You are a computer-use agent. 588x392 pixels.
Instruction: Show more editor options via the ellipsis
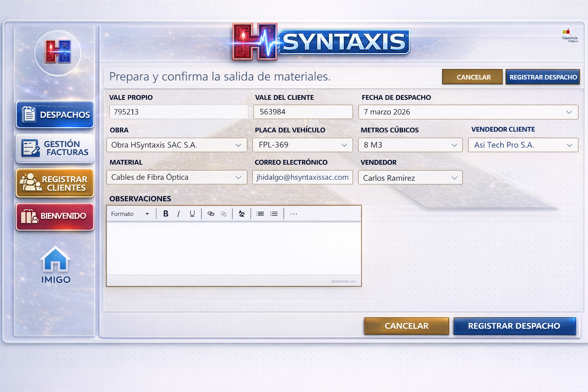tap(294, 214)
